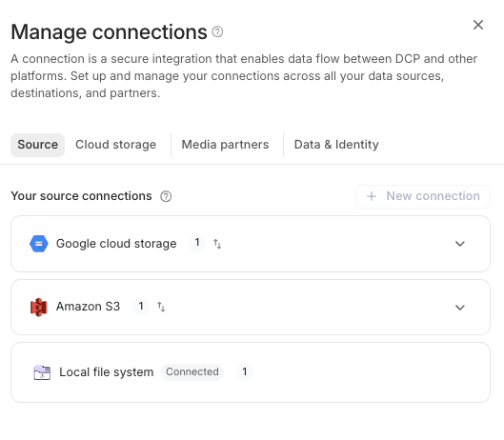504x440 pixels.
Task: Close the Manage connections dialog
Action: point(478,25)
